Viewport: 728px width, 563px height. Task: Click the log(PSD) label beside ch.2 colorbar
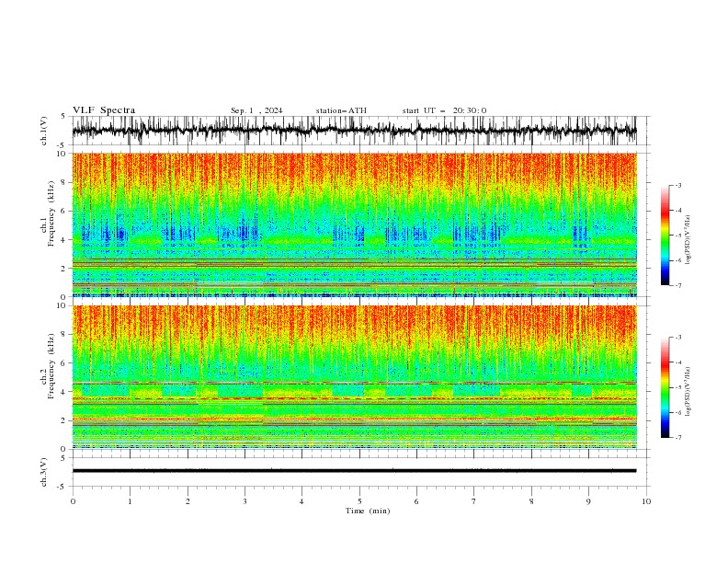point(688,391)
